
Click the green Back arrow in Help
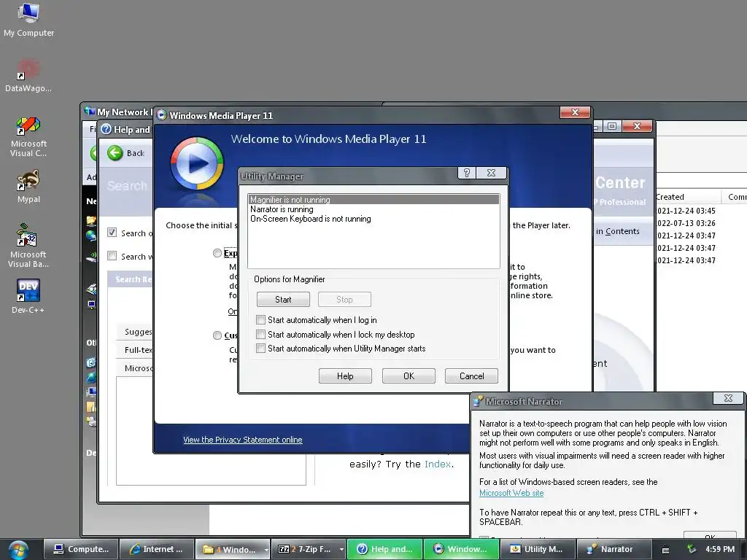pos(115,153)
